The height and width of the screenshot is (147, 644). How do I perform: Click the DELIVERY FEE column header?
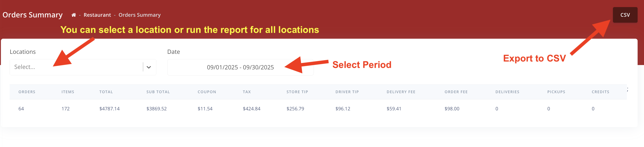(x=401, y=92)
